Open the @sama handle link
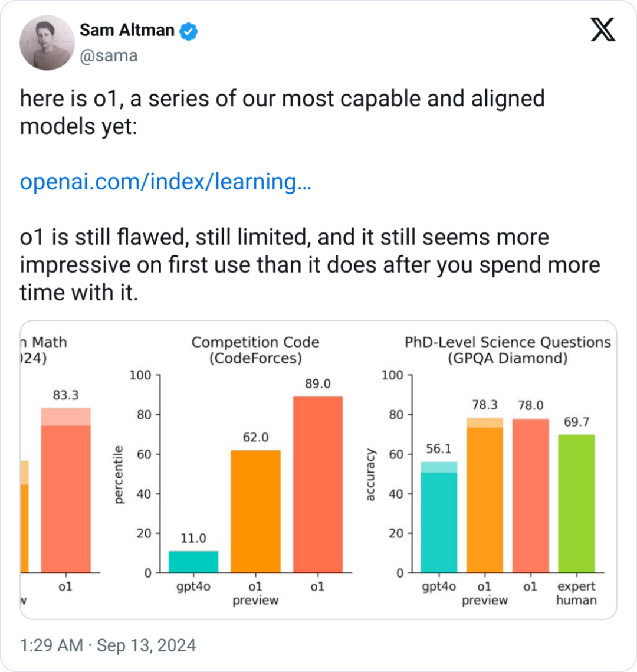The height and width of the screenshot is (672, 637). click(x=108, y=55)
